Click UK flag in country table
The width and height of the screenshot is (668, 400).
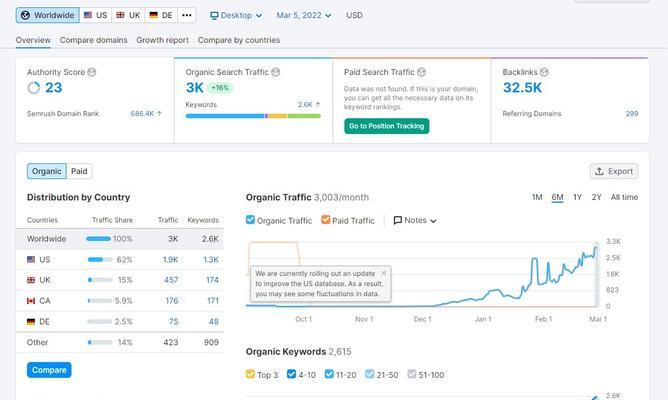point(31,280)
